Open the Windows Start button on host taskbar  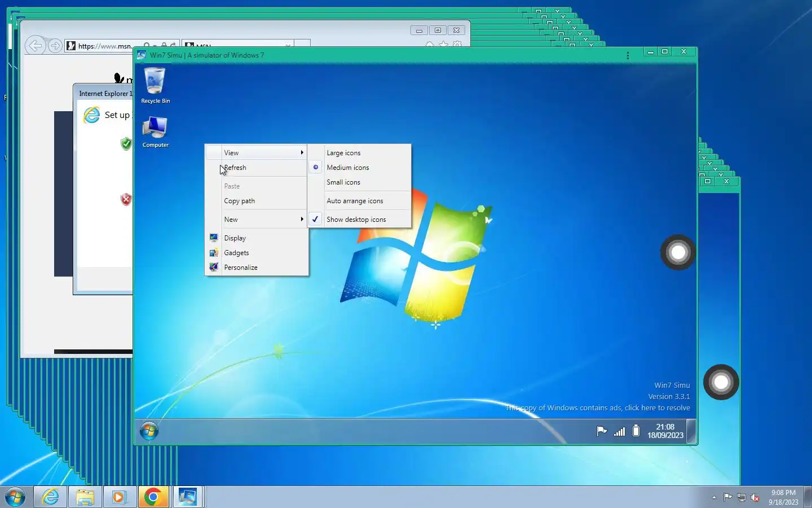(15, 497)
